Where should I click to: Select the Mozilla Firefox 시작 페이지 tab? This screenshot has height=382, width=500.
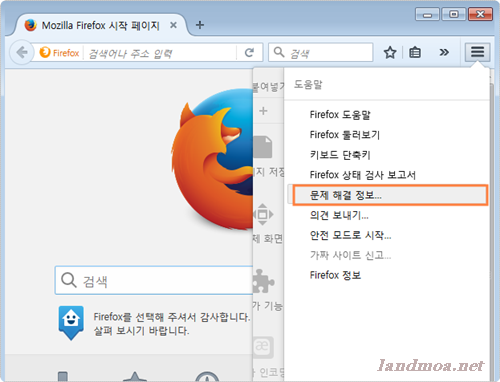point(100,25)
